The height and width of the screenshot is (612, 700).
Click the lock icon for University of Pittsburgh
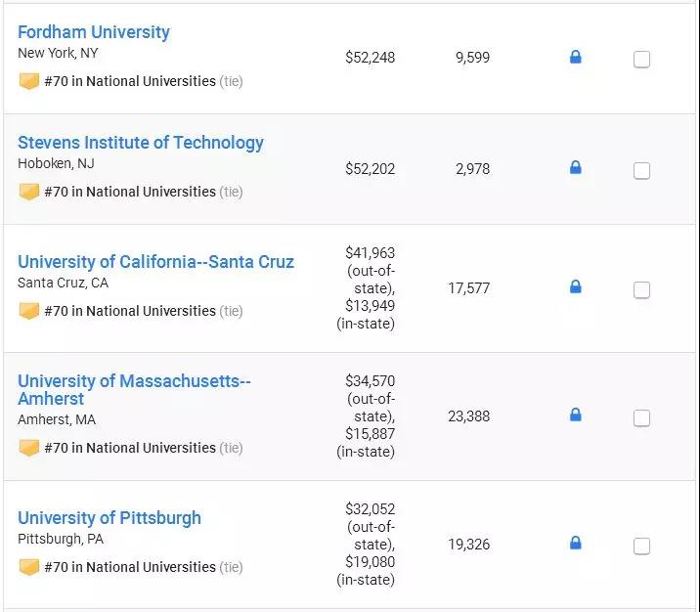coord(575,544)
